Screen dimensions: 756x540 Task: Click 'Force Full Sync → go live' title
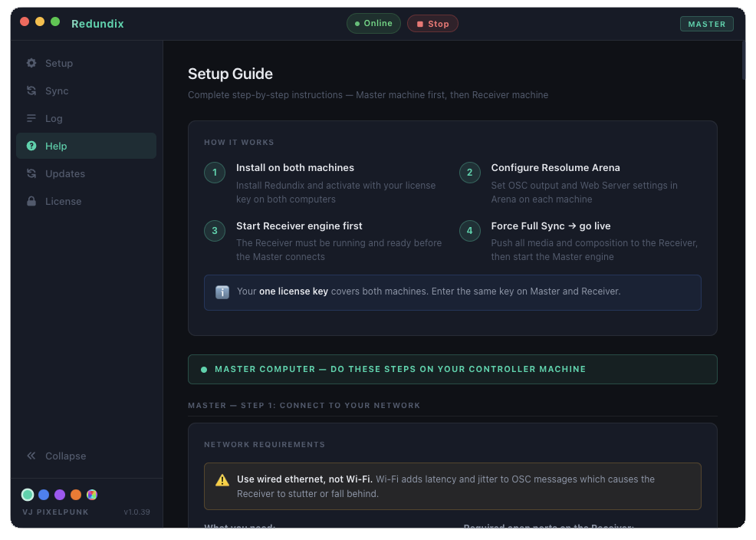[x=551, y=226]
